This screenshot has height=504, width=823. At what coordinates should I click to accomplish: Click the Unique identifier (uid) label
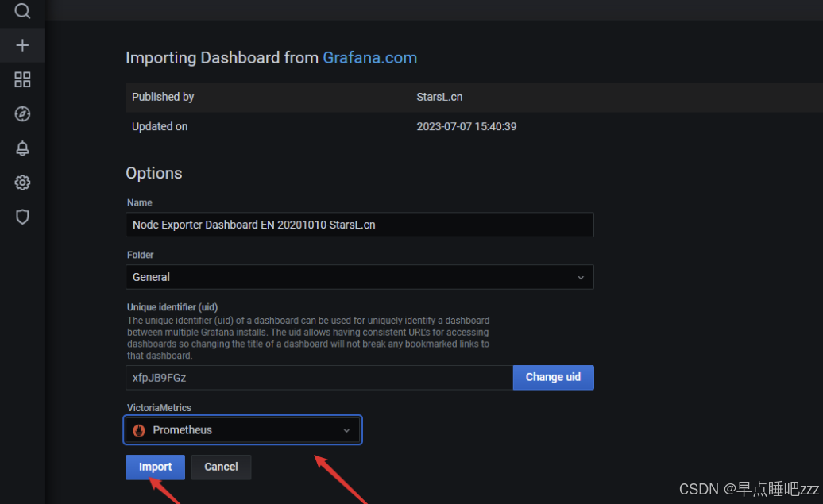point(172,307)
